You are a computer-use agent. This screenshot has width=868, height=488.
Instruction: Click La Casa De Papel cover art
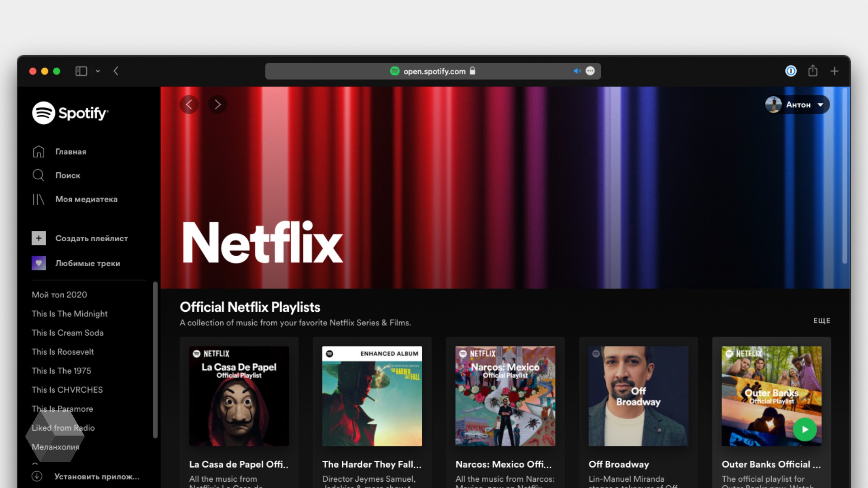(x=239, y=396)
